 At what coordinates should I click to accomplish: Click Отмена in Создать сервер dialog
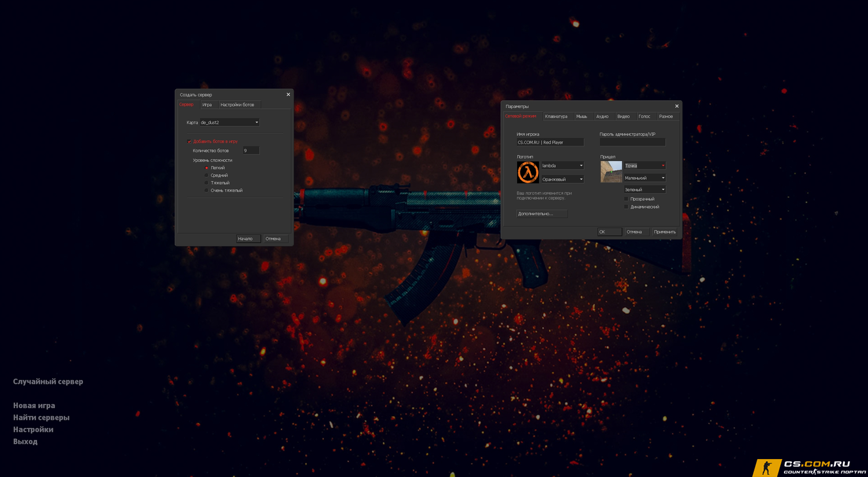tap(276, 238)
